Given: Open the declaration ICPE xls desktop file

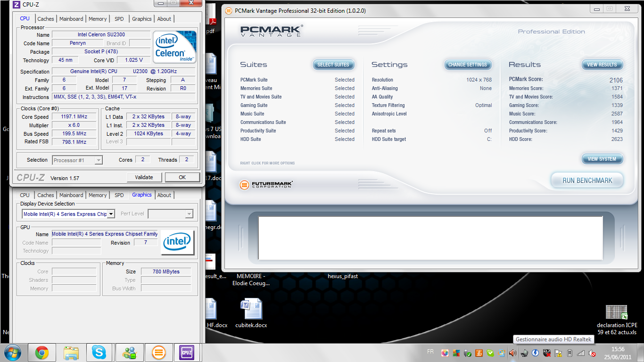Looking at the screenshot, I should coord(617,320).
